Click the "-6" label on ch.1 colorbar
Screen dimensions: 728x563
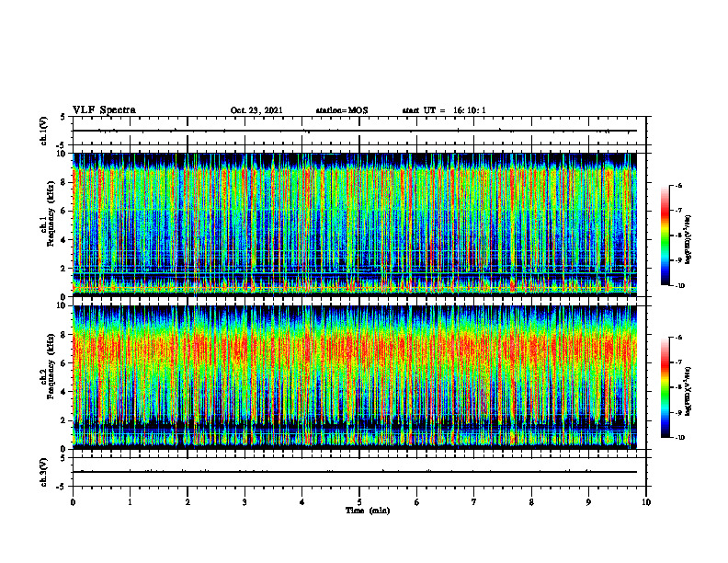coord(679,186)
